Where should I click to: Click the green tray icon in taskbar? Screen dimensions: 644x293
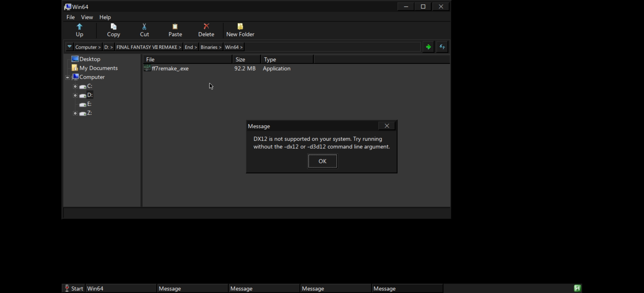coord(577,288)
